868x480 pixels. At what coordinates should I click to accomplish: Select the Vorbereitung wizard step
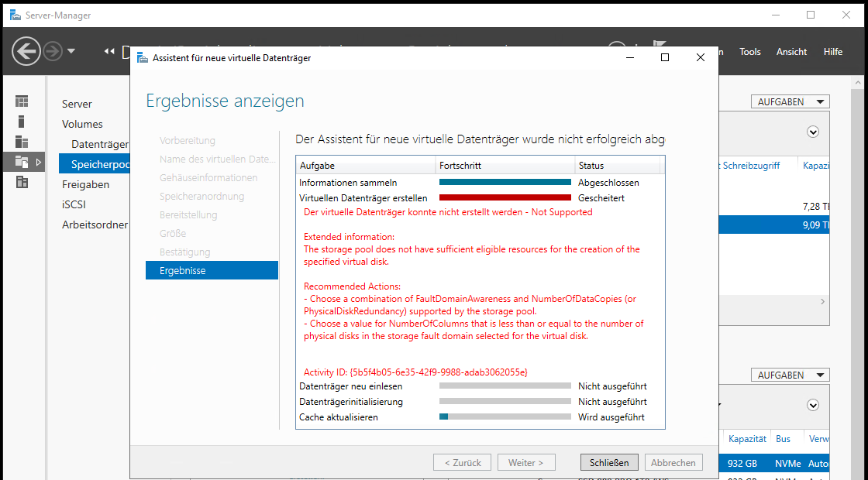[x=187, y=140]
